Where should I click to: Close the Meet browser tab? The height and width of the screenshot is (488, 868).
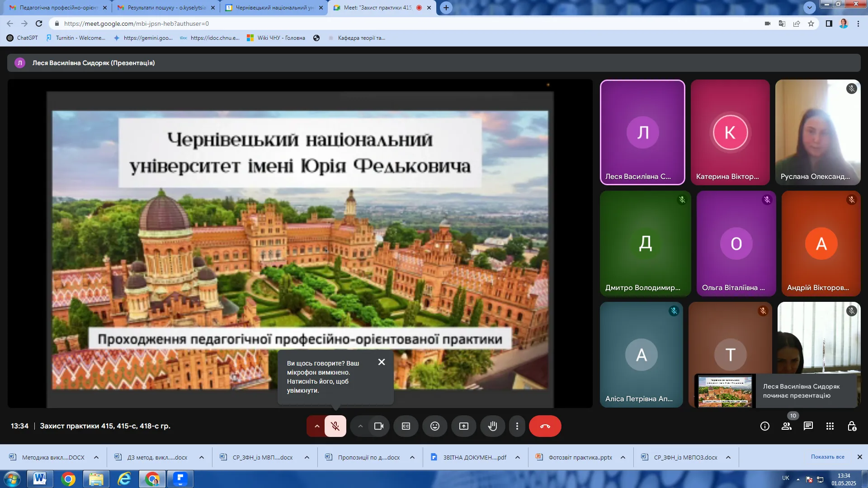pyautogui.click(x=429, y=8)
